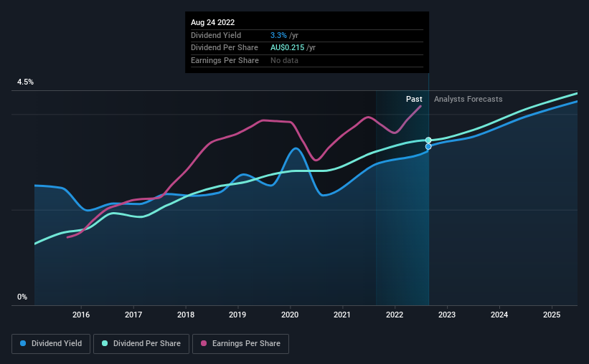Viewport: 589px width, 364px height.
Task: Click the pink Earnings Per Share legend dot
Action: 204,343
